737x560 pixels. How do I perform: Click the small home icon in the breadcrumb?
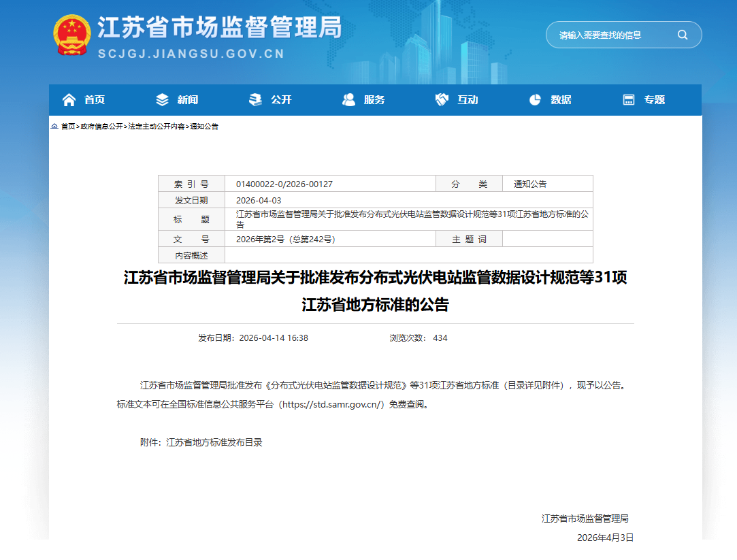point(54,127)
